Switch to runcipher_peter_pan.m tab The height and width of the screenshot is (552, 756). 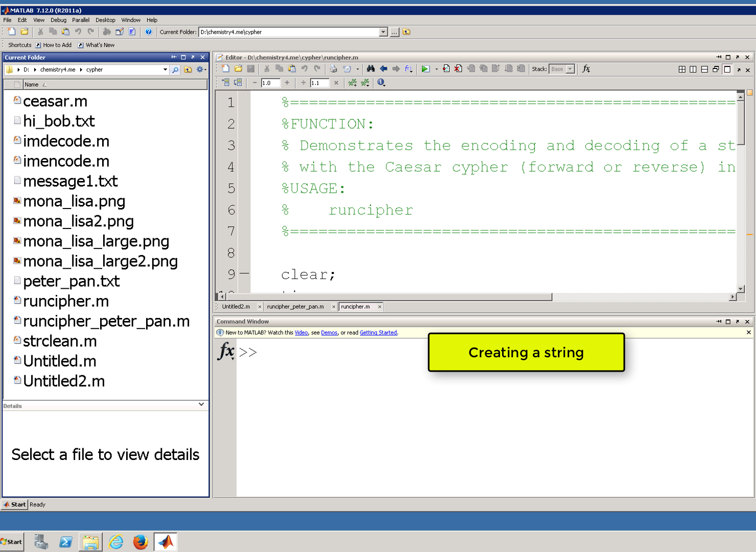coord(295,307)
